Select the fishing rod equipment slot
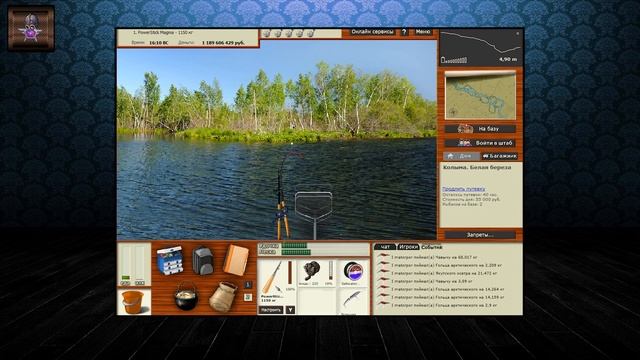Screen dimensions: 640x360 click(277, 282)
